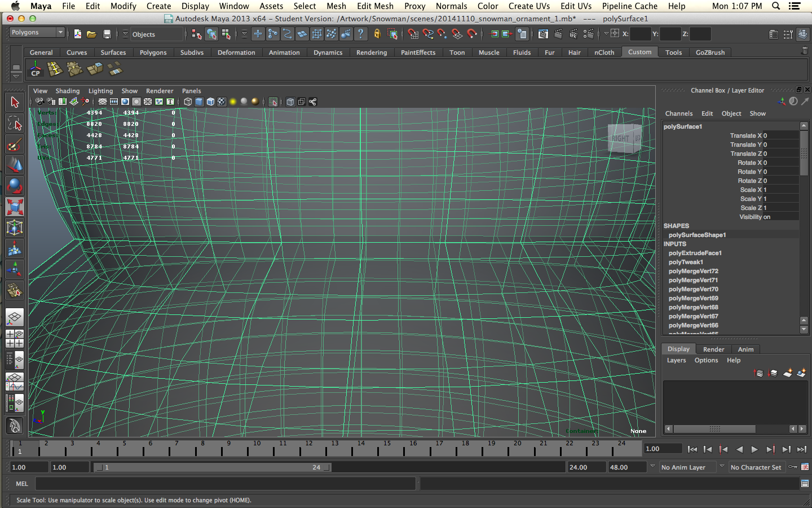This screenshot has width=812, height=508.
Task: Open the Create UVs menu
Action: tap(529, 6)
